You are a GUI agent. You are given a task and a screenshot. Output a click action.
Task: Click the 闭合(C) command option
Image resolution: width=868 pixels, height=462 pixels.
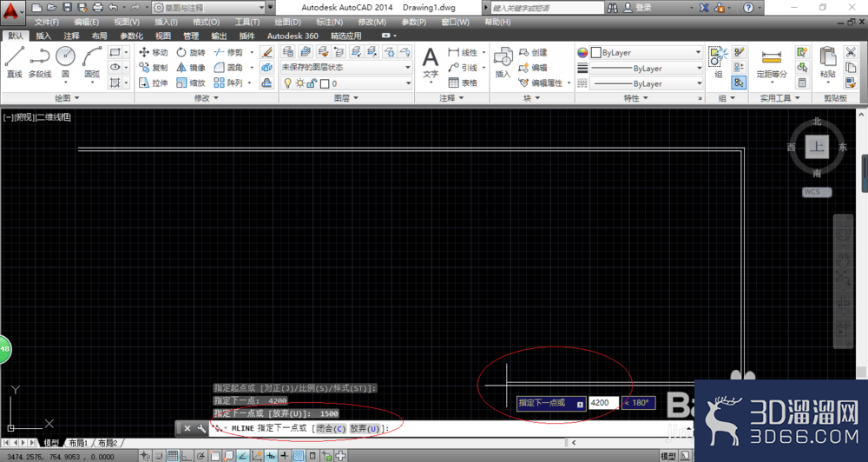tap(331, 428)
